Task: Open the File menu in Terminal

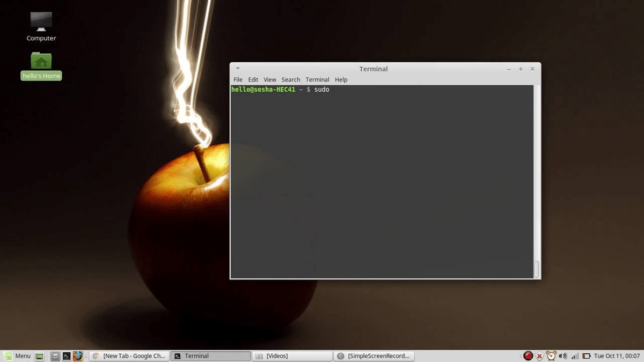Action: [x=238, y=80]
